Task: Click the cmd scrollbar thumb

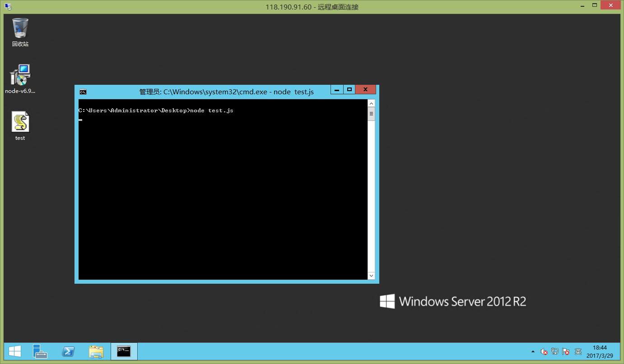Action: tap(372, 114)
